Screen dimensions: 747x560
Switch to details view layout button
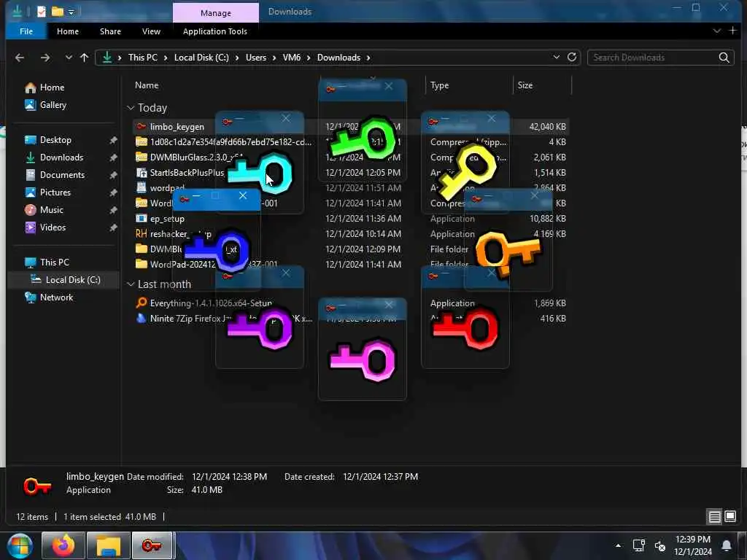(x=714, y=517)
